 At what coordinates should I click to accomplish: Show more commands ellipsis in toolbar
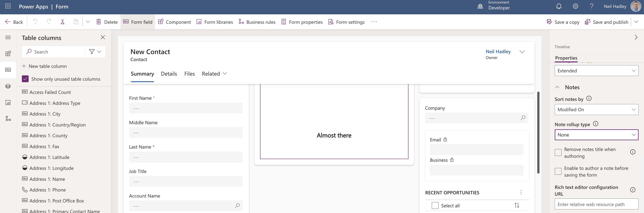pos(374,22)
